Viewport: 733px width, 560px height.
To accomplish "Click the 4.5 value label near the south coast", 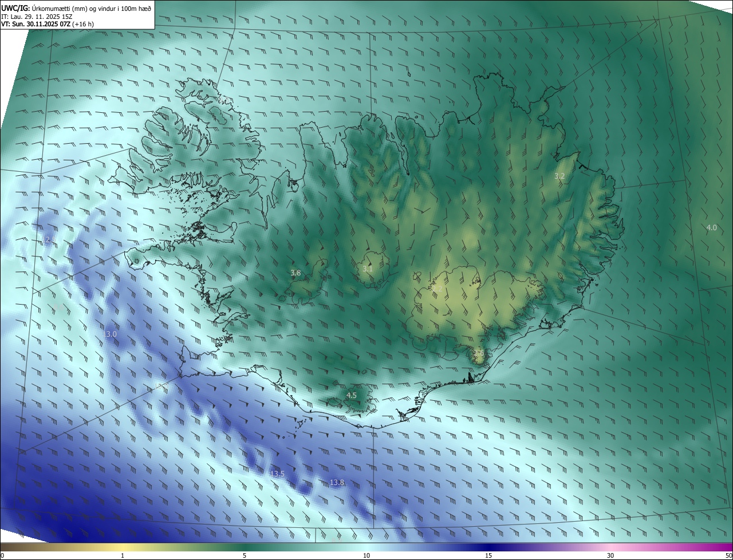I will [x=351, y=396].
